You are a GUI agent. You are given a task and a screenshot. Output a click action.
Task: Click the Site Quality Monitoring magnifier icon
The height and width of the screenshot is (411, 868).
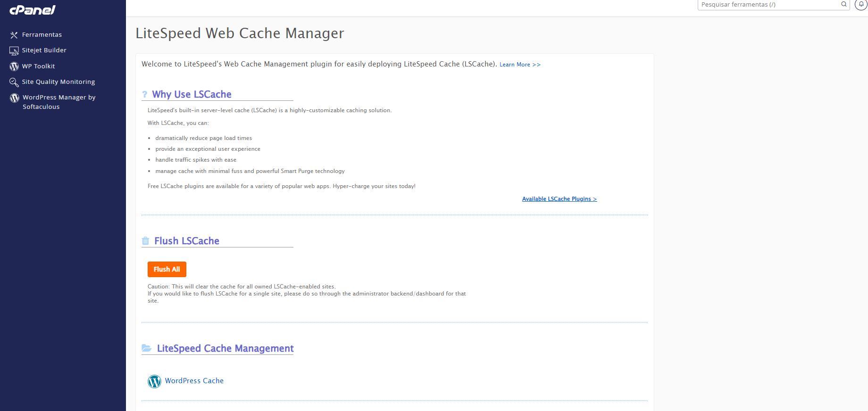point(14,82)
